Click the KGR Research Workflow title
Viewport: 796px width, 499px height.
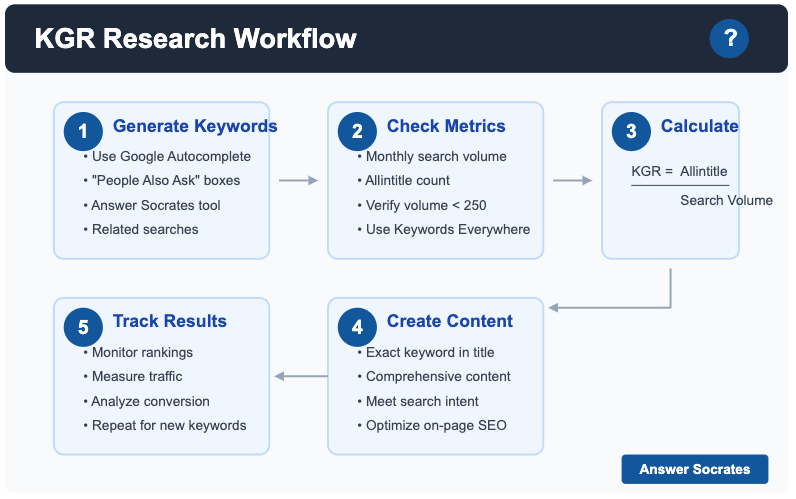[196, 39]
